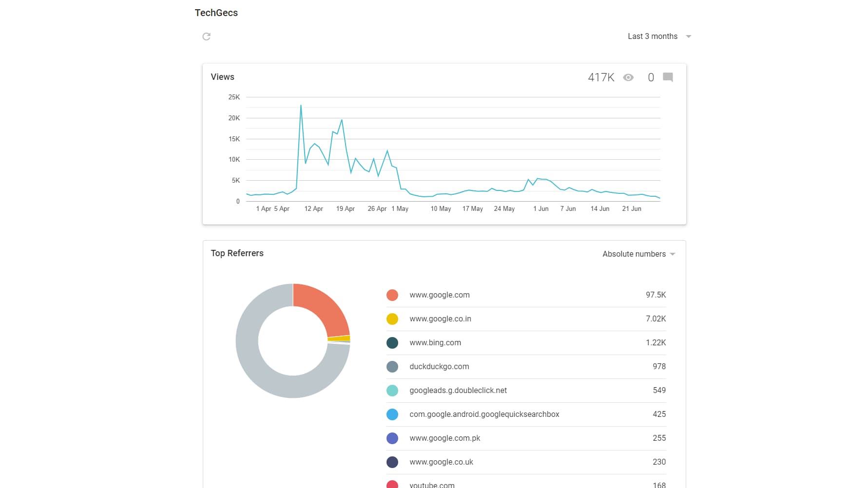Open the Last 3 months dropdown
Viewport: 868px width, 488px height.
pyautogui.click(x=659, y=37)
